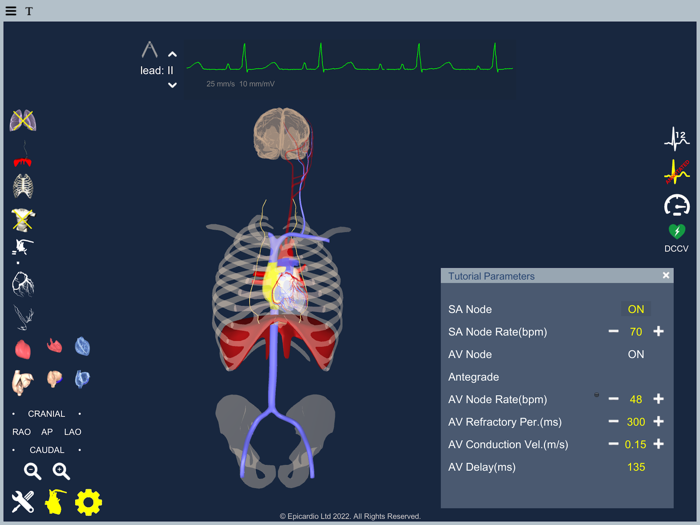Click the AV Conduction Vel. value 0.15
This screenshot has width=700, height=525.
635,445
